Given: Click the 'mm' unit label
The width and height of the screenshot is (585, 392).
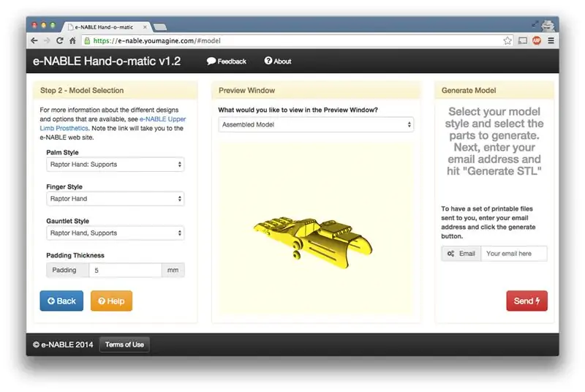Looking at the screenshot, I should point(173,270).
